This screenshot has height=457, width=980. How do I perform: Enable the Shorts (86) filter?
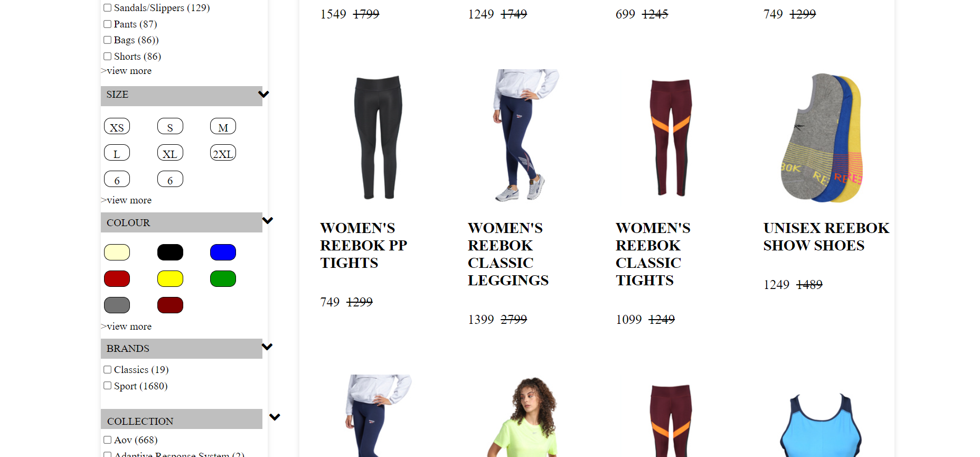pyautogui.click(x=108, y=56)
